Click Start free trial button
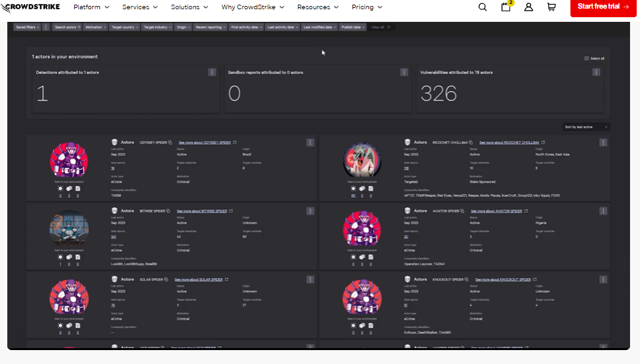 [x=604, y=7]
